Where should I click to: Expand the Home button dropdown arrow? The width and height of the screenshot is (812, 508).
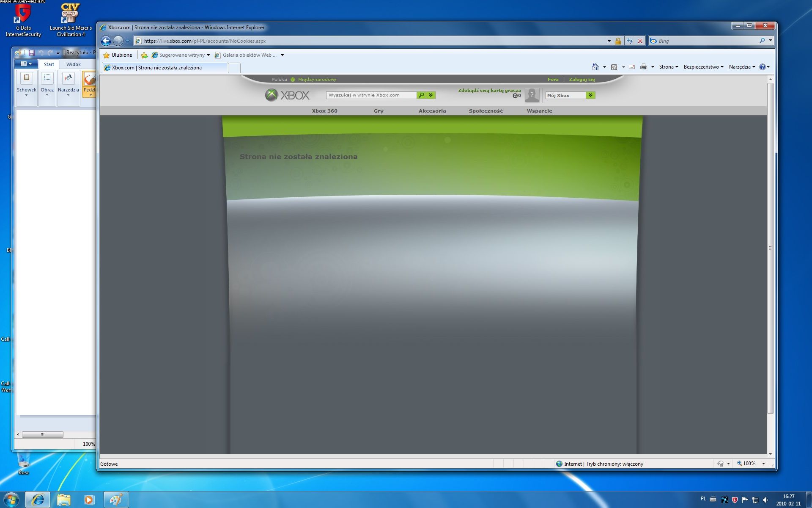[604, 67]
